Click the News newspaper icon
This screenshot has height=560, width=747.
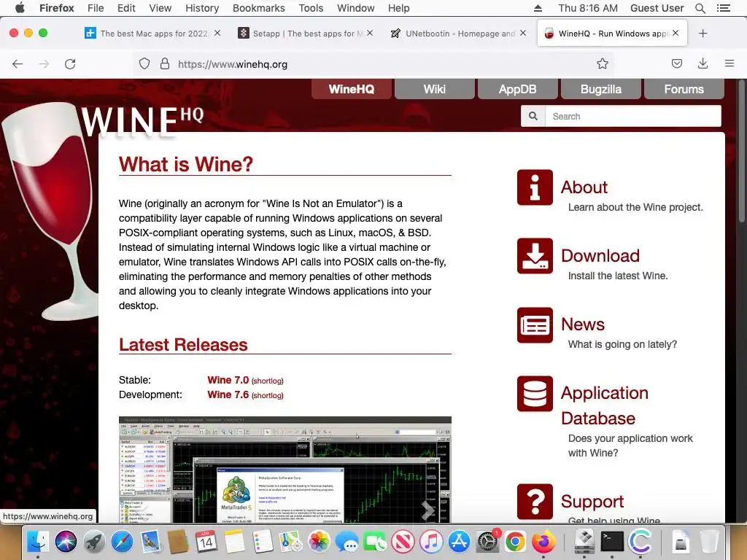pyautogui.click(x=535, y=324)
